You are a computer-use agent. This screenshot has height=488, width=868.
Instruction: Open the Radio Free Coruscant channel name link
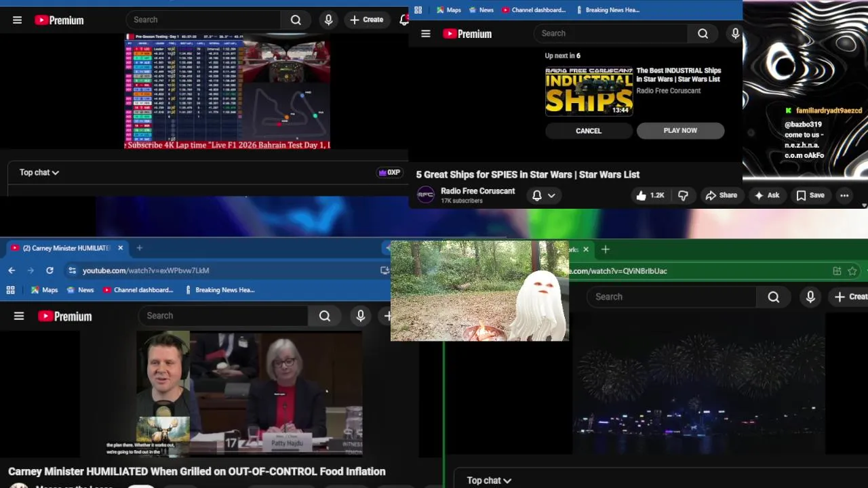[x=477, y=191]
